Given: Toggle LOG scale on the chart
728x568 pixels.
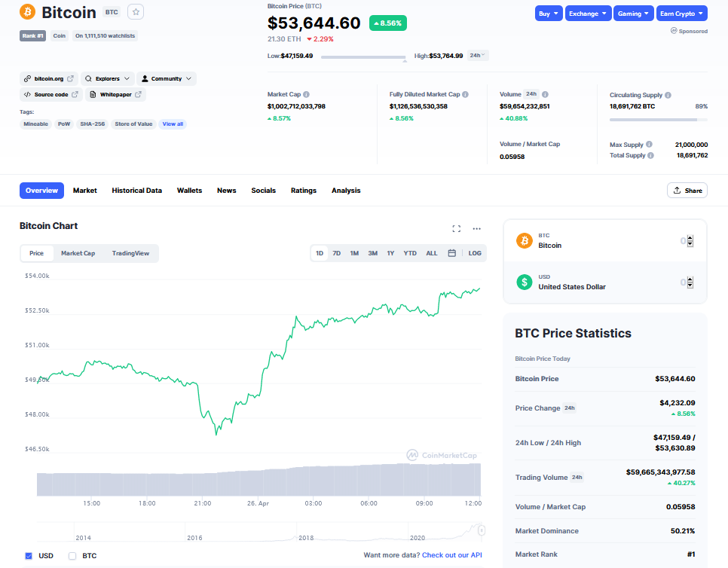Looking at the screenshot, I should [475, 253].
